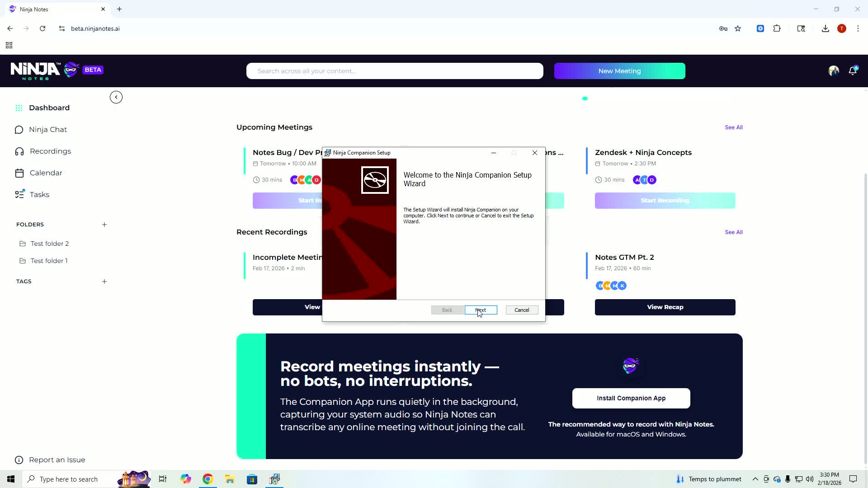Add a new tag with plus icon
The width and height of the screenshot is (868, 488).
point(104,282)
